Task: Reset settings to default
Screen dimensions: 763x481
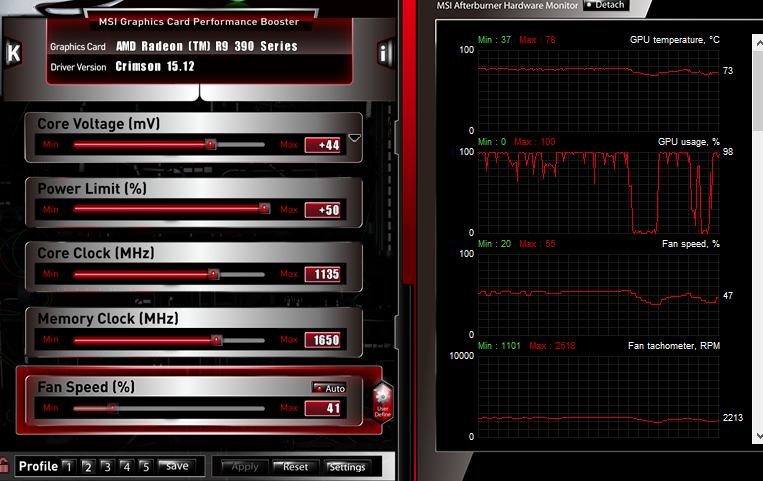Action: (x=295, y=467)
